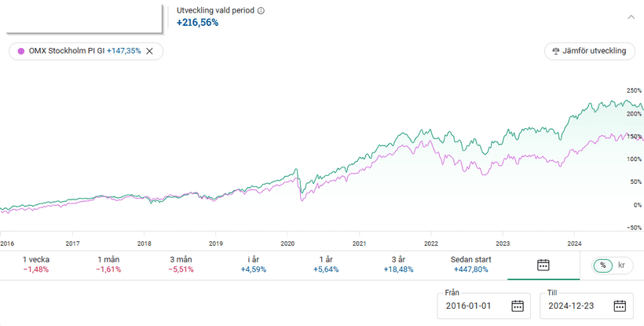Select the 1 år period
Screen dimensions: 644x326
coord(324,264)
